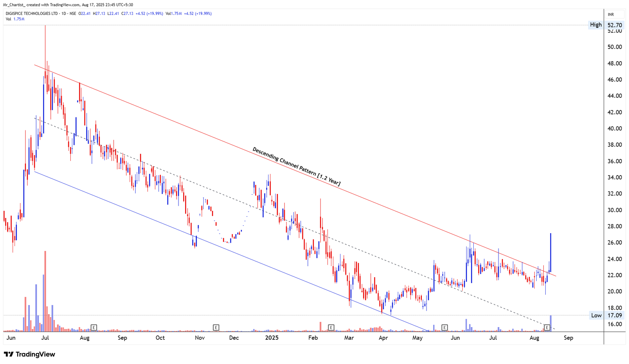Click the Mr_Chartist_ attribution link
This screenshot has width=629, height=364.
[16, 5]
